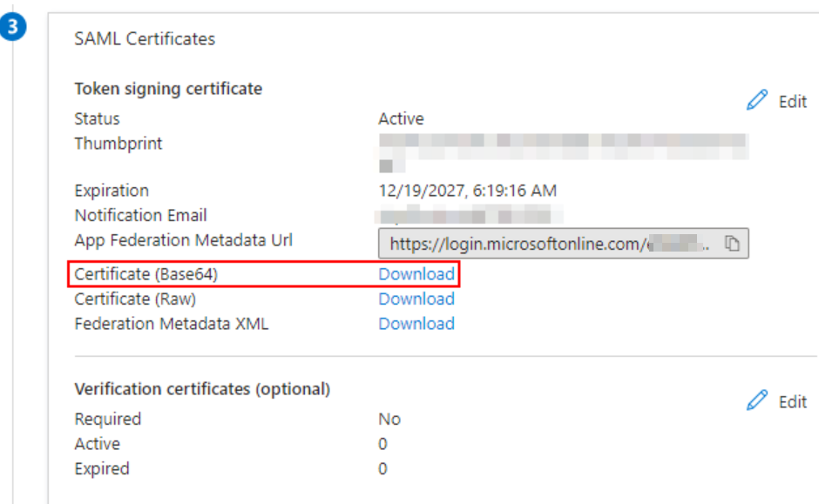The image size is (819, 504).
Task: Click the 12/19/2027 expiration date
Action: pos(467,191)
